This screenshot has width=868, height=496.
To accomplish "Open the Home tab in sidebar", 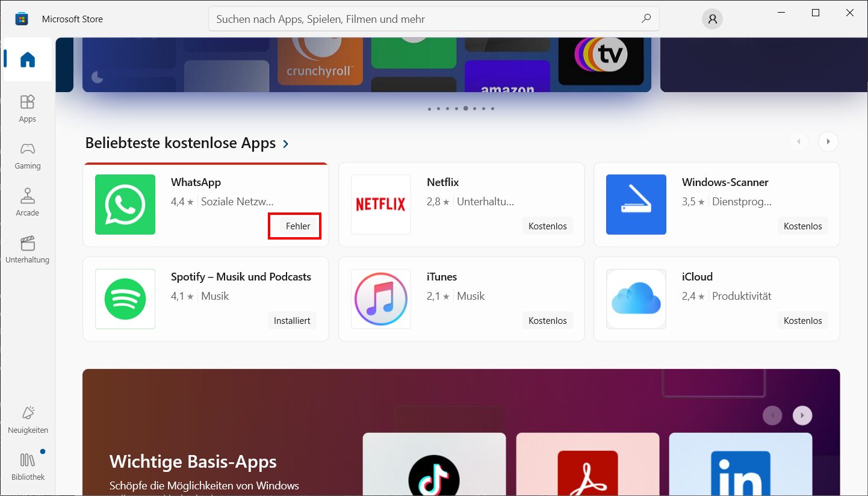I will tap(28, 60).
